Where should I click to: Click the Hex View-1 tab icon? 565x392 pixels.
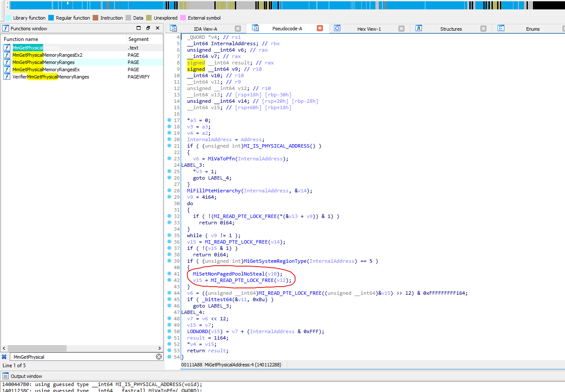pos(337,28)
